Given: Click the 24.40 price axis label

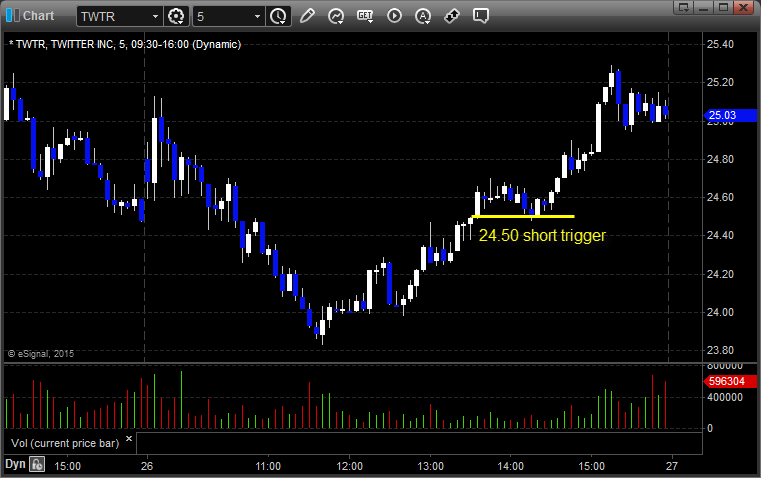Looking at the screenshot, I should 720,235.
